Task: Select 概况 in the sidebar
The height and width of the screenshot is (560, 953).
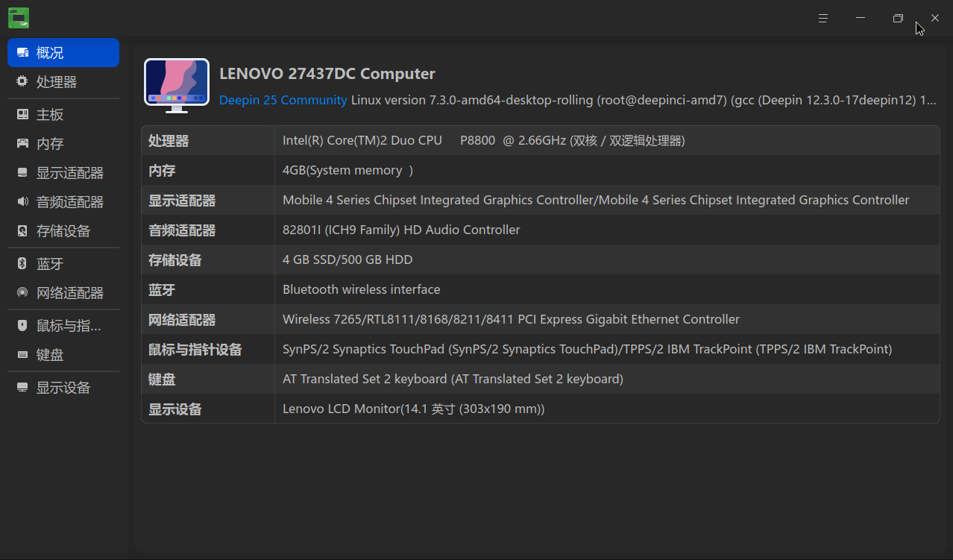Action: coord(63,53)
